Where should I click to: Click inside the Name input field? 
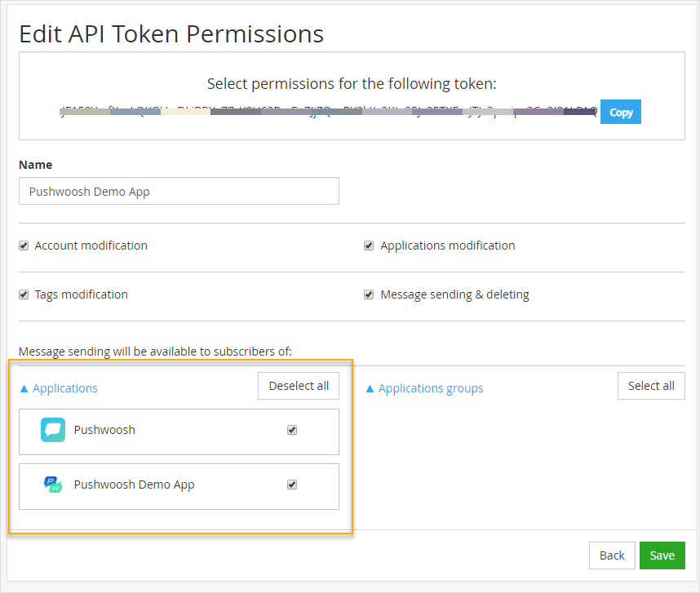point(179,191)
